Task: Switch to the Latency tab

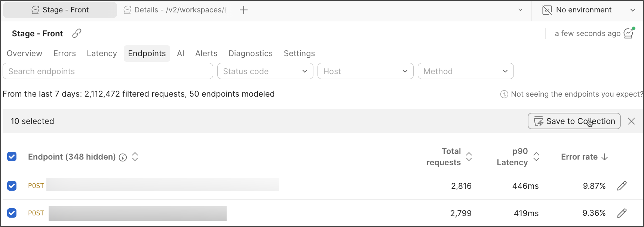Action: [x=102, y=54]
